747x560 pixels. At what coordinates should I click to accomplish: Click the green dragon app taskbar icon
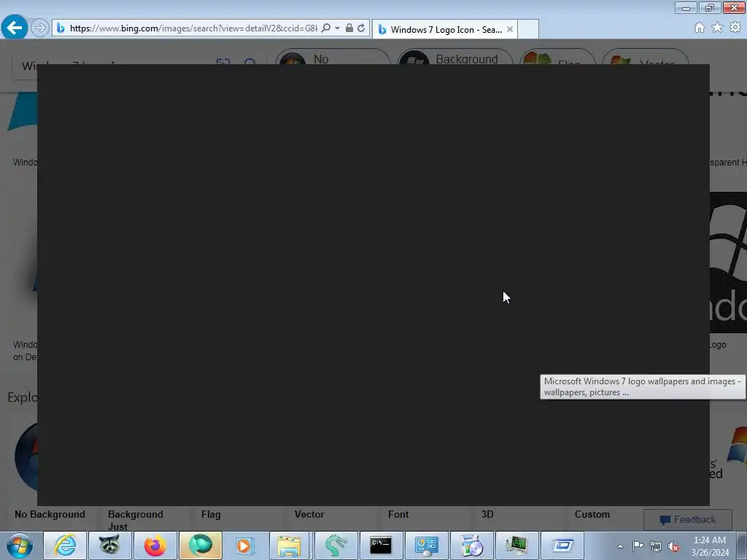[336, 545]
